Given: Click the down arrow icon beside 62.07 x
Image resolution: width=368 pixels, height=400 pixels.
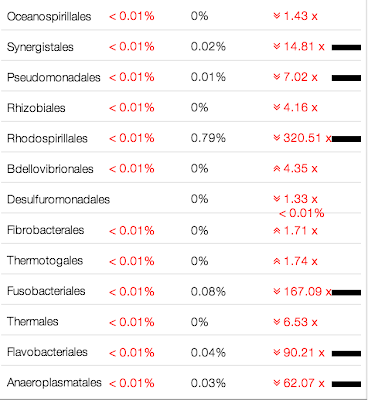Looking at the screenshot, I should click(x=276, y=383).
